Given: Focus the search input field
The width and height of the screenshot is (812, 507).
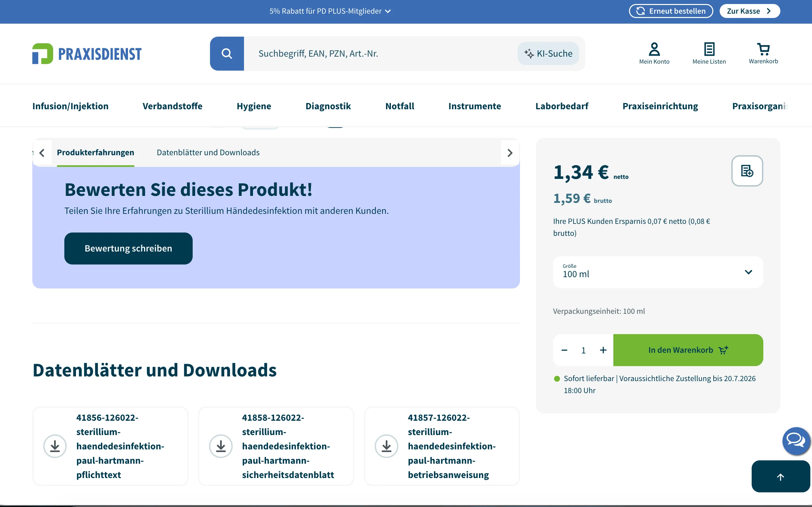Looking at the screenshot, I should [380, 54].
